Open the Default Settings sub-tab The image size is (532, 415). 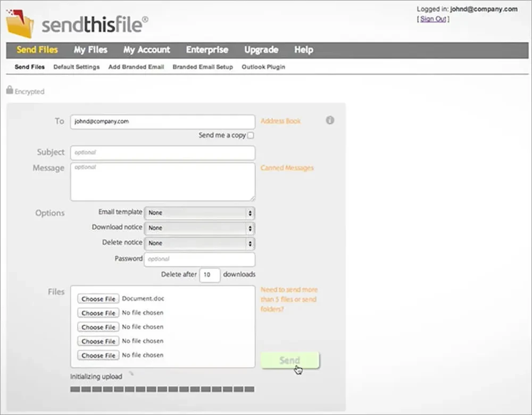[77, 67]
